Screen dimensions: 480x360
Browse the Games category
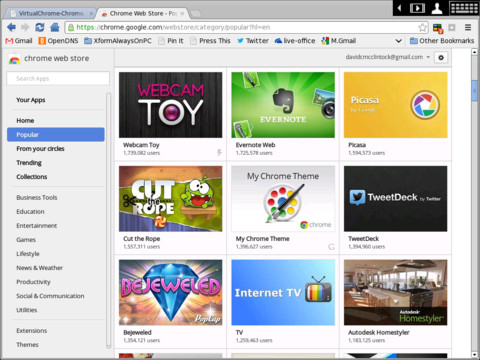point(26,240)
